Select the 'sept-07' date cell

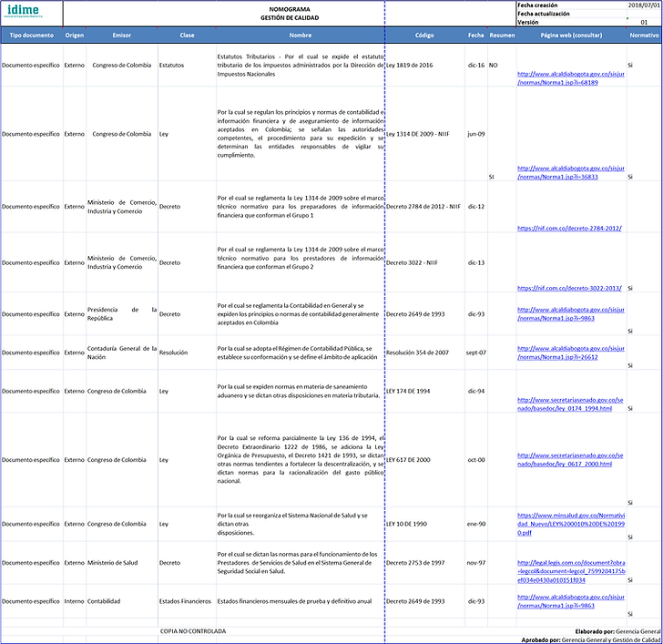tap(476, 353)
